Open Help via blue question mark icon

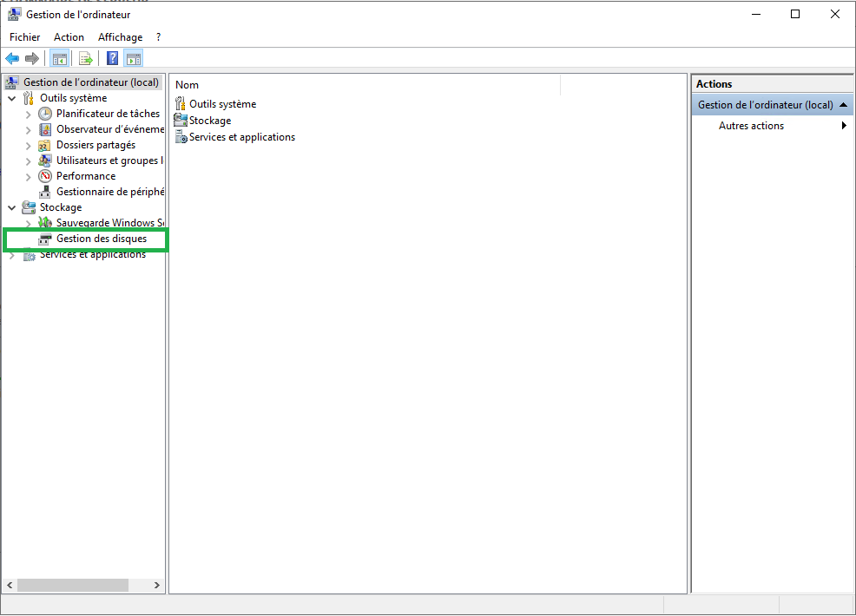pos(113,58)
